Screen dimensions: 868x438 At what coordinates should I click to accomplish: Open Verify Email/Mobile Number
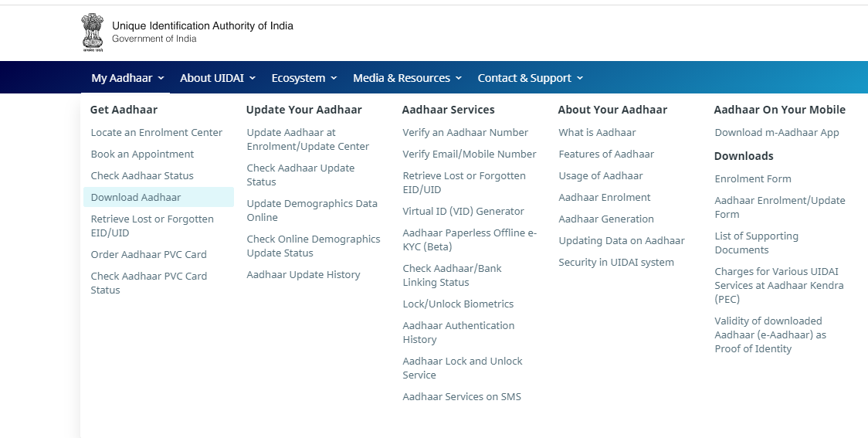tap(470, 154)
